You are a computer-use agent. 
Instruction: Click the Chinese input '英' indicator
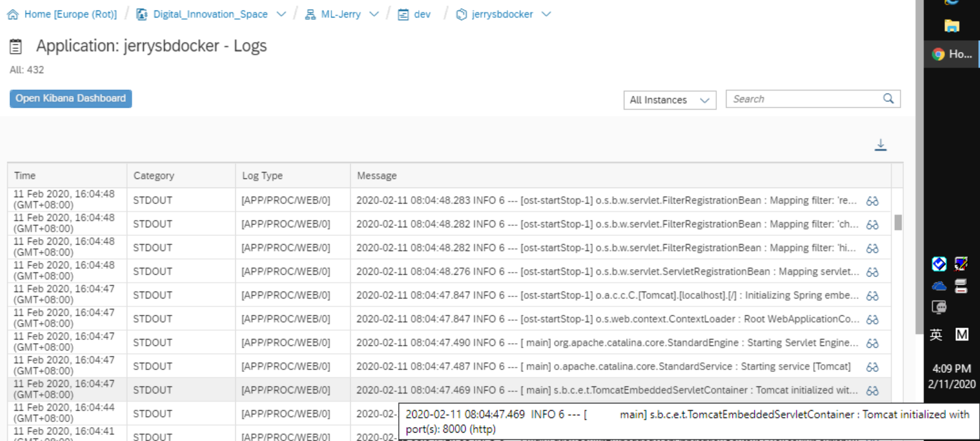936,335
